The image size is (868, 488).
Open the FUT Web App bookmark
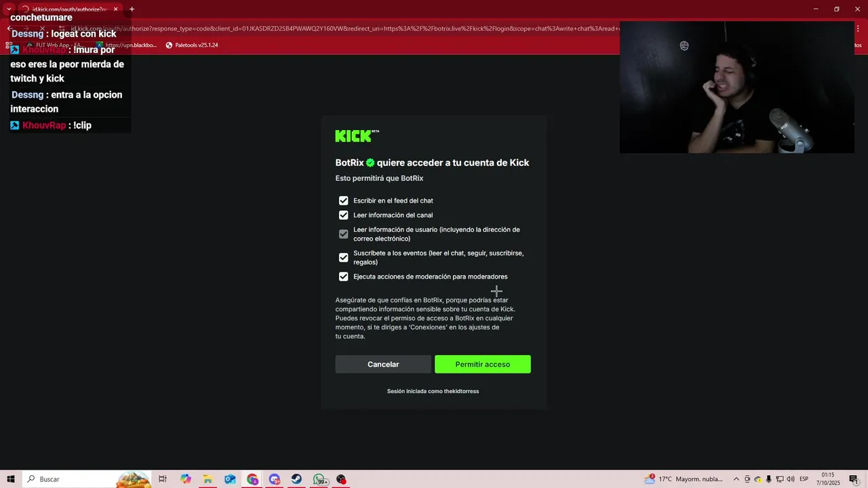(x=54, y=45)
